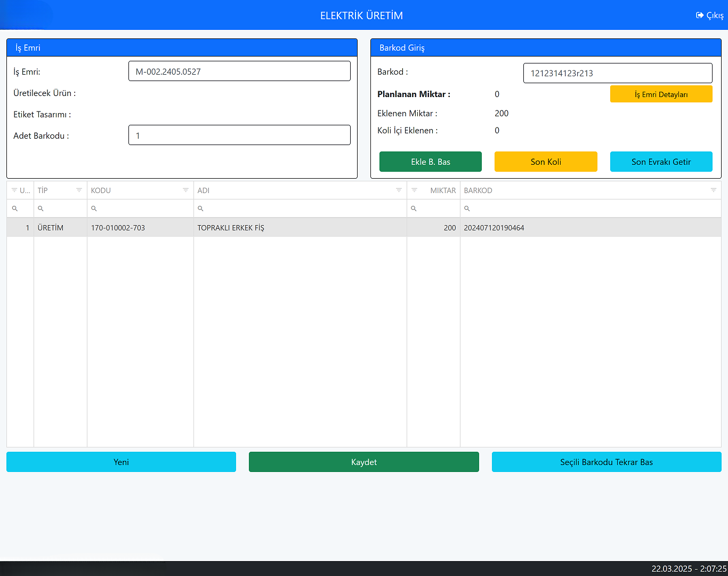Open the filter icon of KODU column

pyautogui.click(x=185, y=190)
